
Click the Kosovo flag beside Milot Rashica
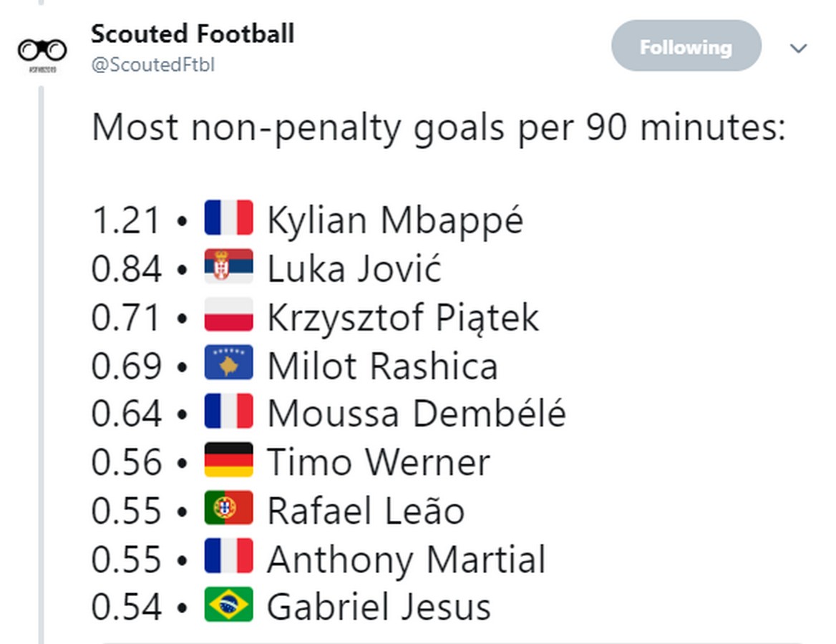228,364
